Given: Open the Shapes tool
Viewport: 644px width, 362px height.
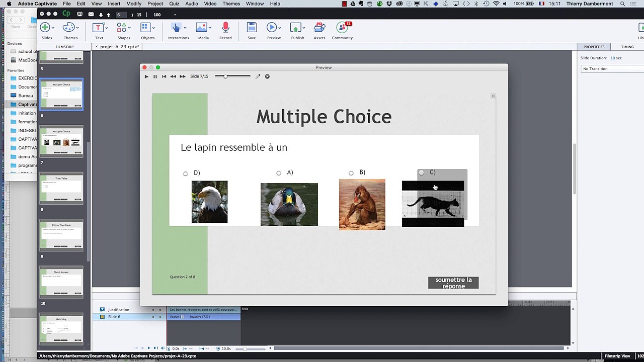Looking at the screenshot, I should pyautogui.click(x=122, y=28).
